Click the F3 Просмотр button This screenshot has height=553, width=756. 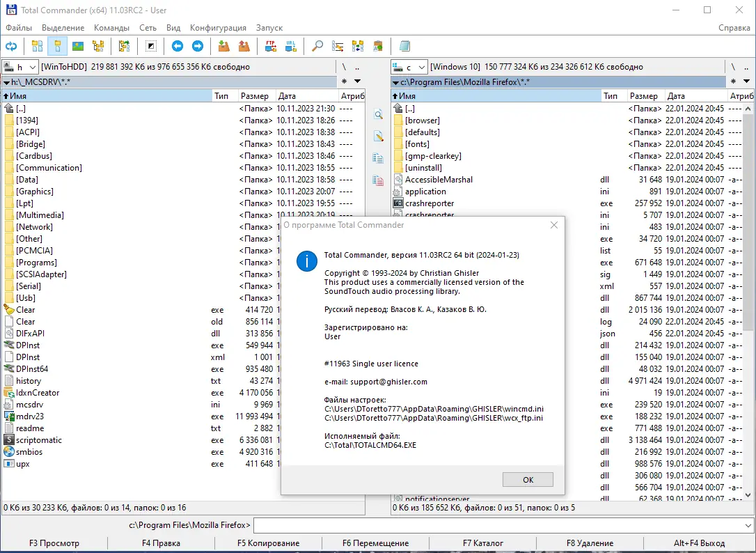tap(54, 543)
